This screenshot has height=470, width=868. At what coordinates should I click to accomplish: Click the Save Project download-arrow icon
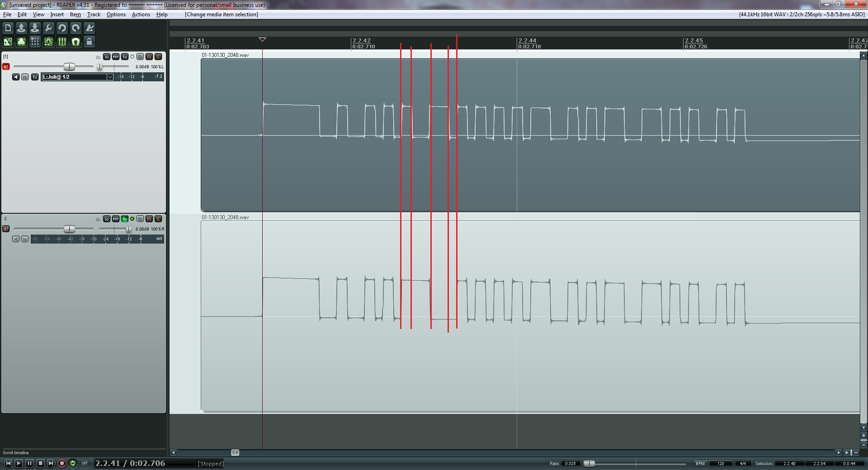[x=35, y=28]
